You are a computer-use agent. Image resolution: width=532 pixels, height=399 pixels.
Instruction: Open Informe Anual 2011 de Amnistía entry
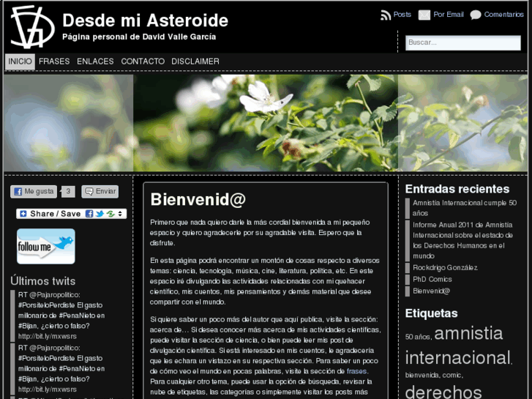point(462,240)
